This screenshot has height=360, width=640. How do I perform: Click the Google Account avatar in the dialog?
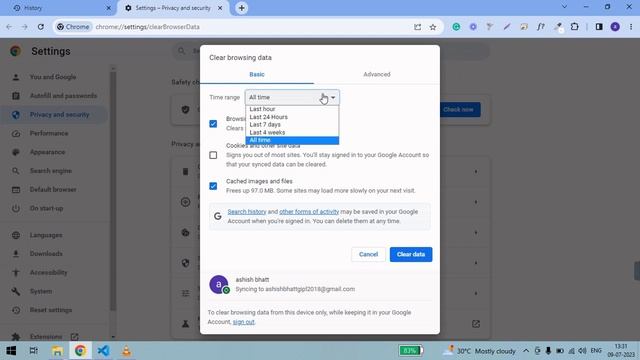(x=219, y=284)
